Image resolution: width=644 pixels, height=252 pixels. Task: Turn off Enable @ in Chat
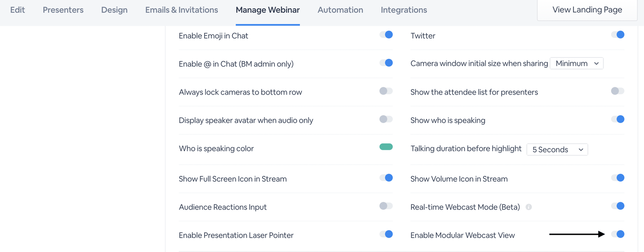[x=386, y=63]
